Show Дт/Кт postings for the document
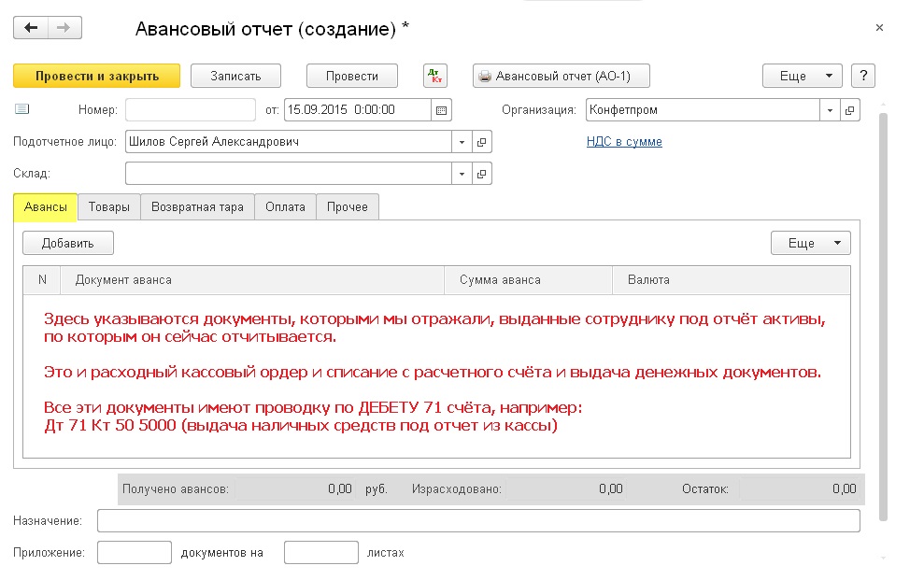Viewport: 924px width, 580px height. [434, 76]
